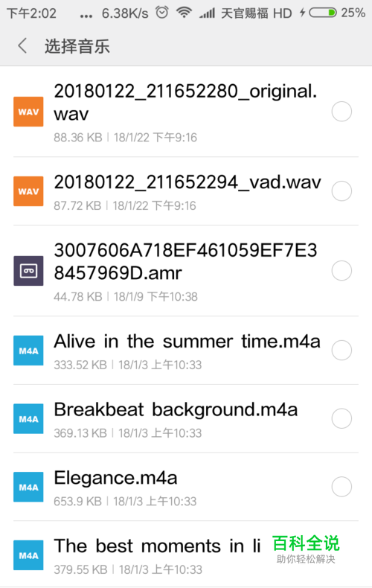This screenshot has width=372, height=588.
Task: Click the 选择音乐 page title
Action: pos(77,46)
